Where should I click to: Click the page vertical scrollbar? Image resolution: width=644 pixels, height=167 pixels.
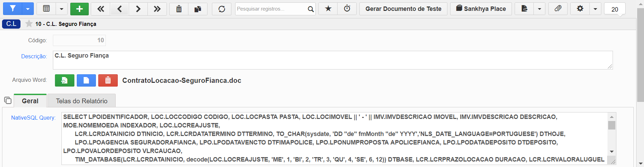pos(640,55)
